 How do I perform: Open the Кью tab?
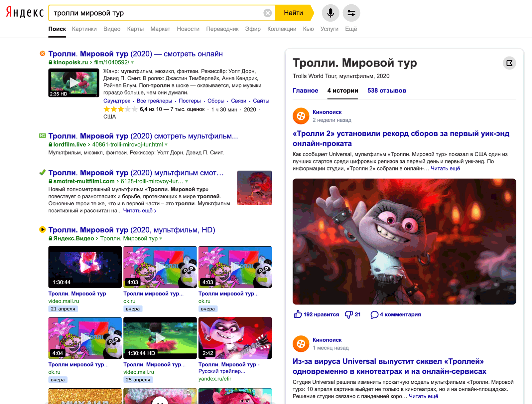309,29
